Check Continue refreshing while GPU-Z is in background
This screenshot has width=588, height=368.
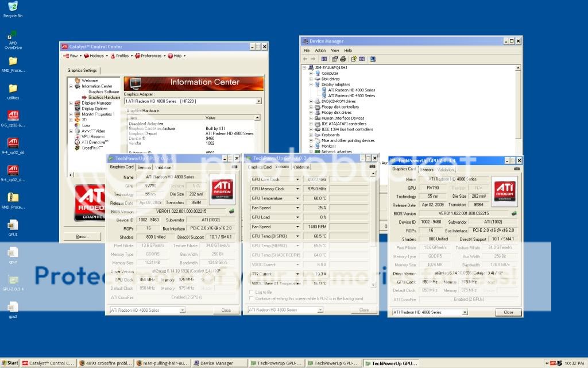(x=251, y=299)
